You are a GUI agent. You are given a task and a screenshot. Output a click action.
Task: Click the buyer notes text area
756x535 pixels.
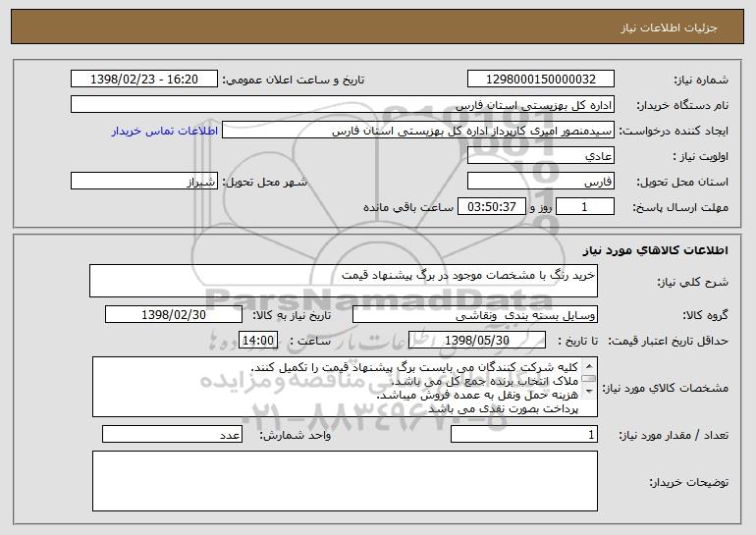tap(345, 481)
